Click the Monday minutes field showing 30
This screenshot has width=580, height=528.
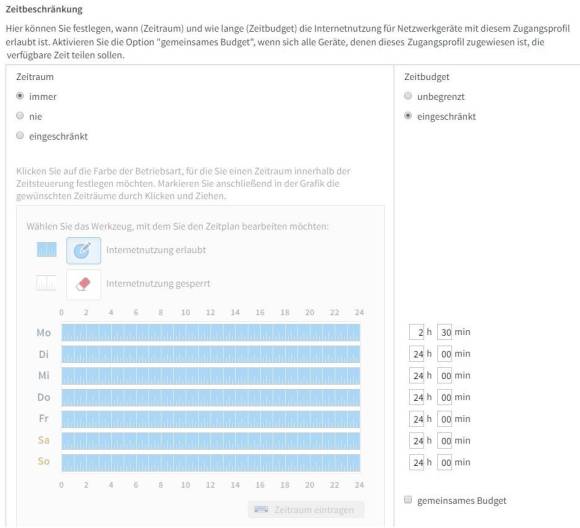[x=445, y=332]
